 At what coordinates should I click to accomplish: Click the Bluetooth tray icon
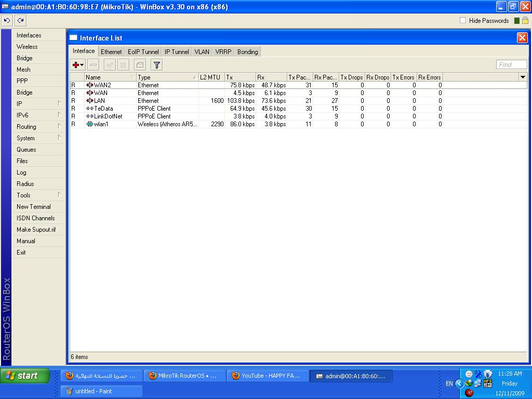(x=478, y=374)
